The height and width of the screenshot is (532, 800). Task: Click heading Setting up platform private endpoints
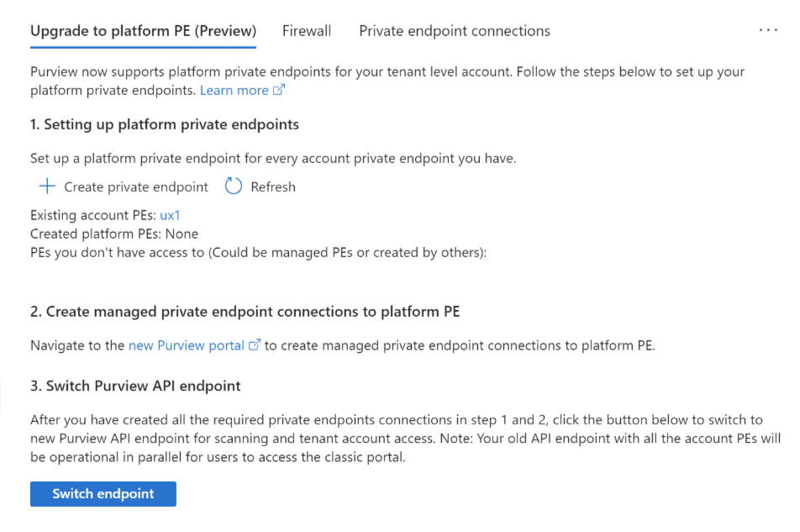[x=165, y=124]
